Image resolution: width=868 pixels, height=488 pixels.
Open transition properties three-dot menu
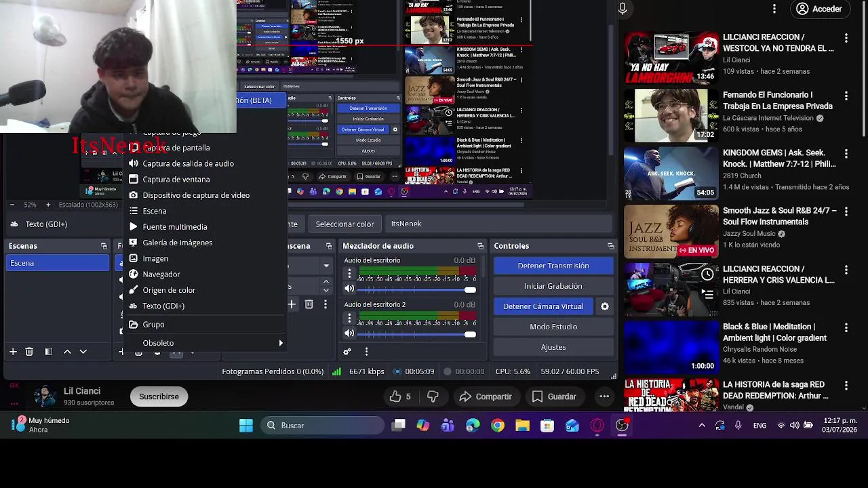(x=325, y=305)
